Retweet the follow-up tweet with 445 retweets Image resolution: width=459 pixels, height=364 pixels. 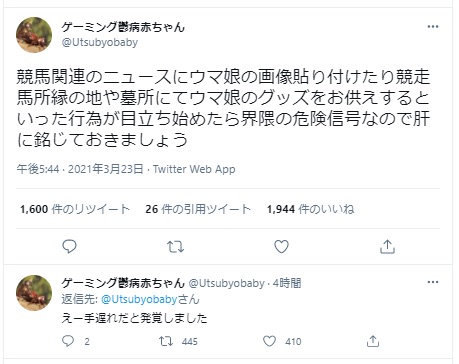166,341
